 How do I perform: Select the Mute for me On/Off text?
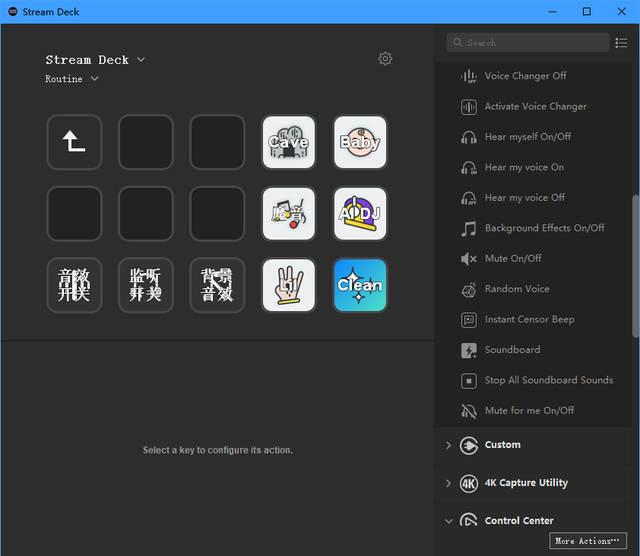click(x=529, y=411)
